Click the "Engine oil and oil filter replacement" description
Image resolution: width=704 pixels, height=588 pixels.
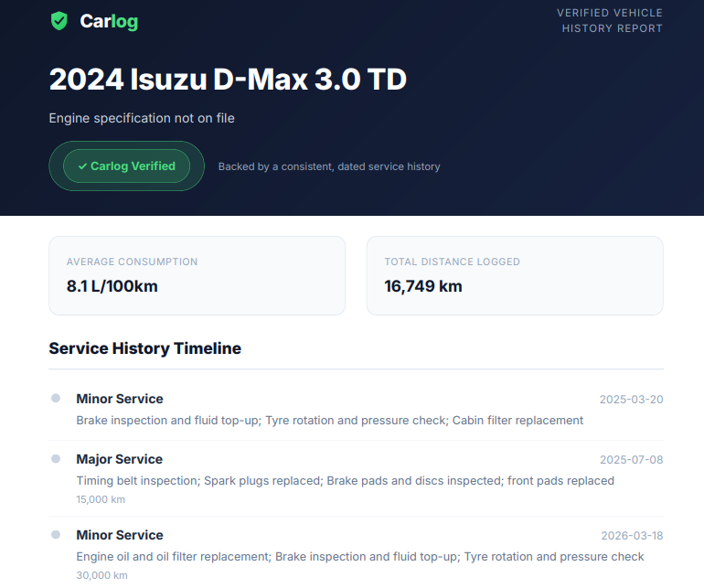tap(360, 557)
